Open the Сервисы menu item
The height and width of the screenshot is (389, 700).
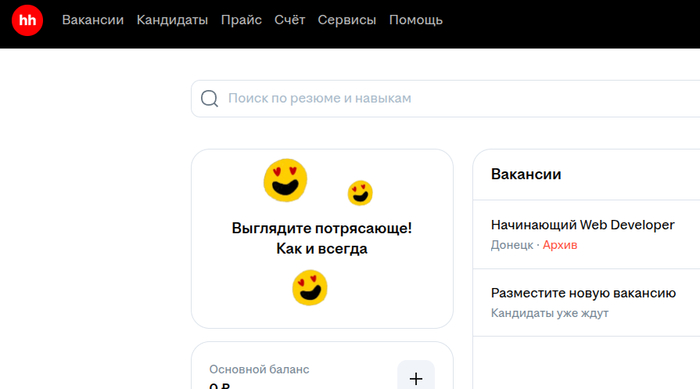coord(347,20)
